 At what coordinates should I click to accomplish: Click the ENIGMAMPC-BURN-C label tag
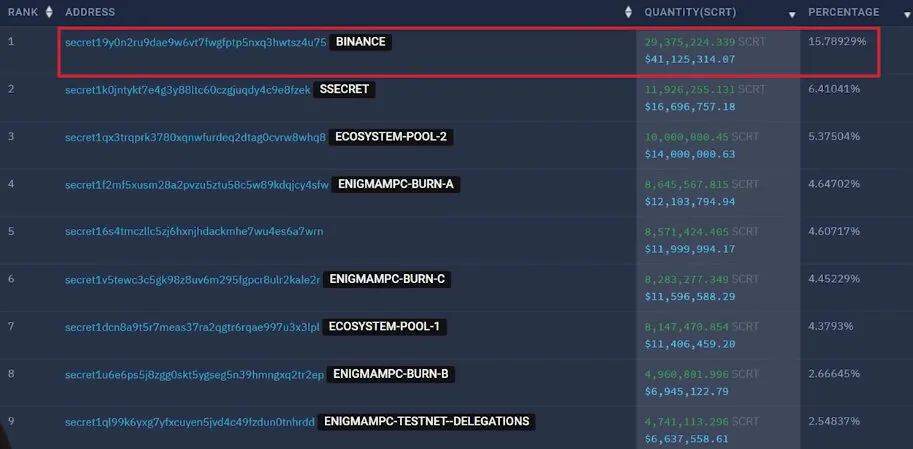387,280
